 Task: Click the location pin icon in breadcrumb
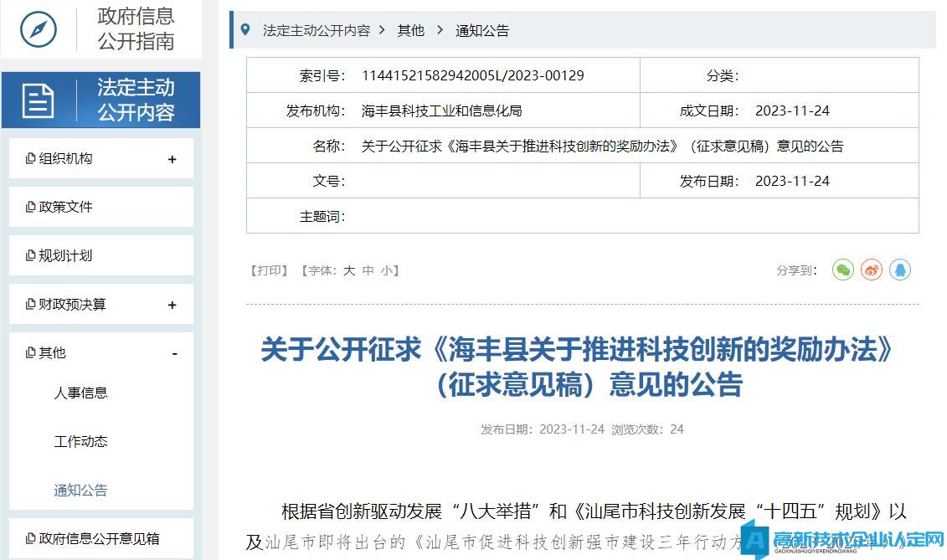point(245,30)
